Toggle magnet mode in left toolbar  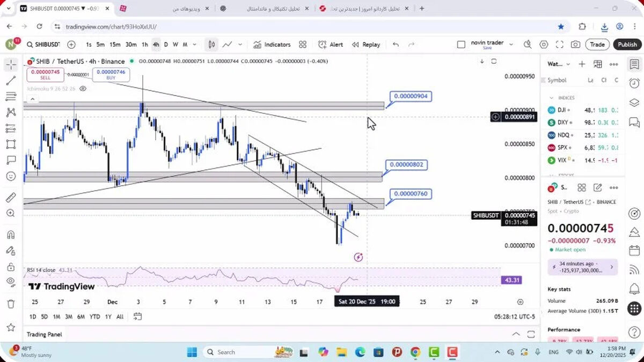[11, 235]
